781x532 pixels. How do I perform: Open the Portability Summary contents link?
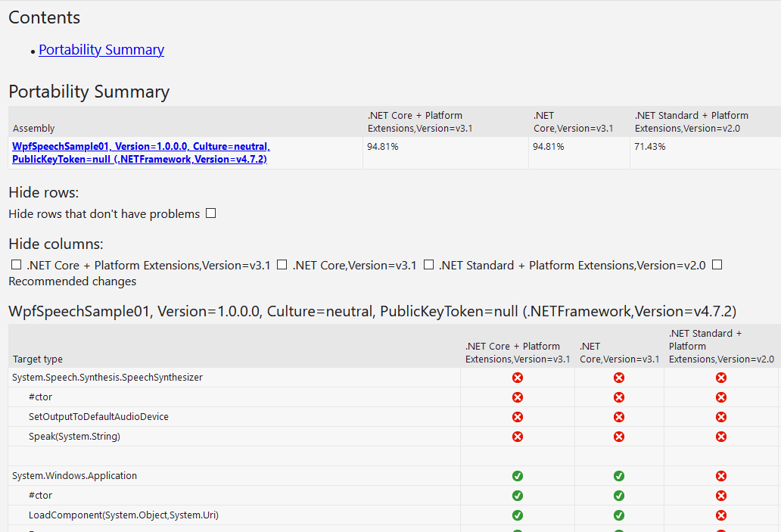(101, 50)
